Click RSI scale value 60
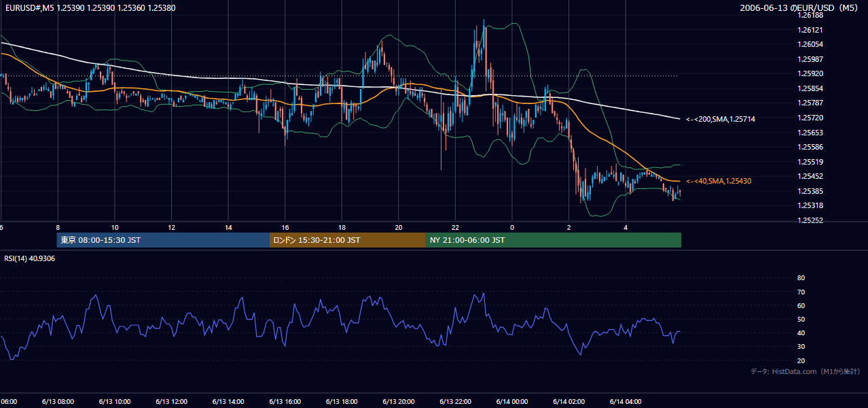This screenshot has height=408, width=868. point(801,305)
